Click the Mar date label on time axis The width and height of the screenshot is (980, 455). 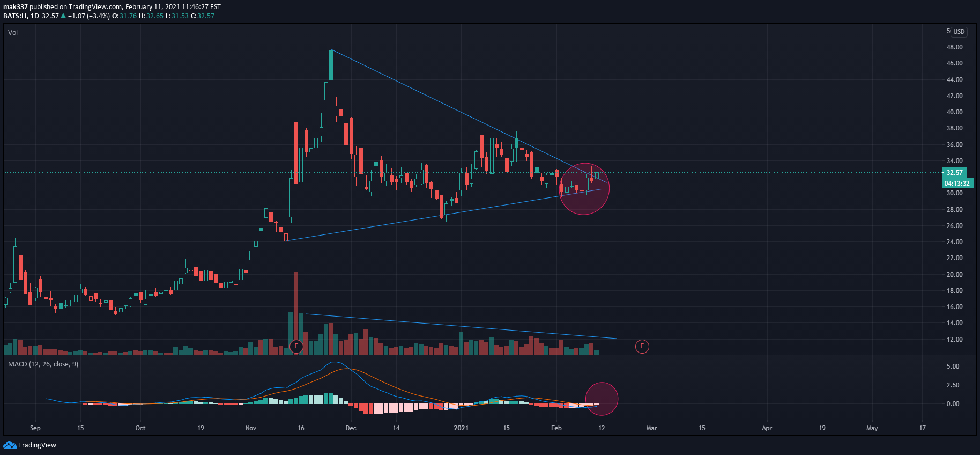(651, 428)
